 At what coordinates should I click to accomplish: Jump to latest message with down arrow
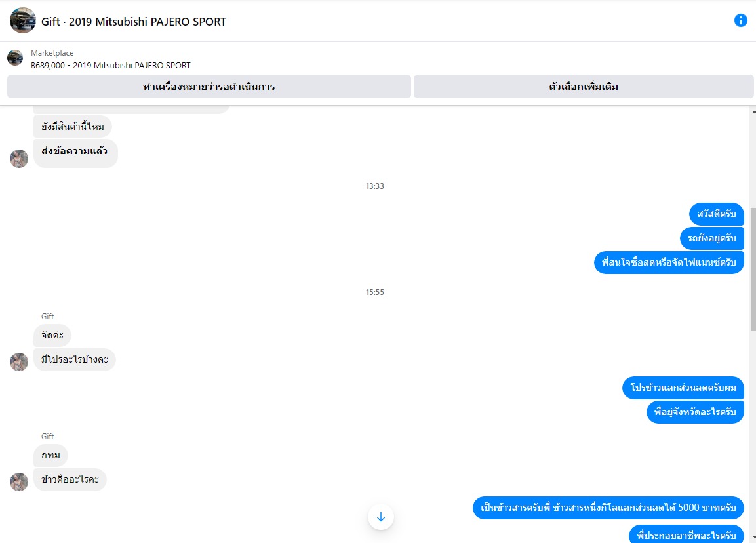point(381,517)
